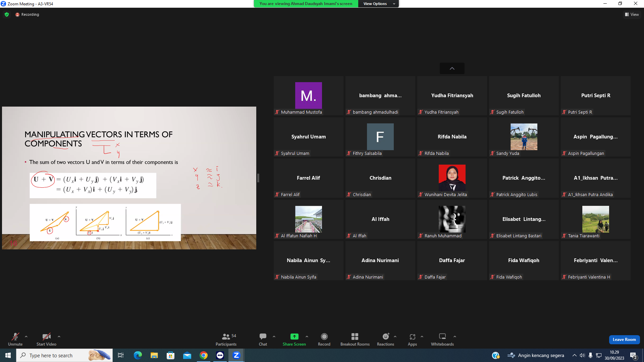Select Sandy Yuda's video tile
The image size is (644, 362).
coord(524,137)
